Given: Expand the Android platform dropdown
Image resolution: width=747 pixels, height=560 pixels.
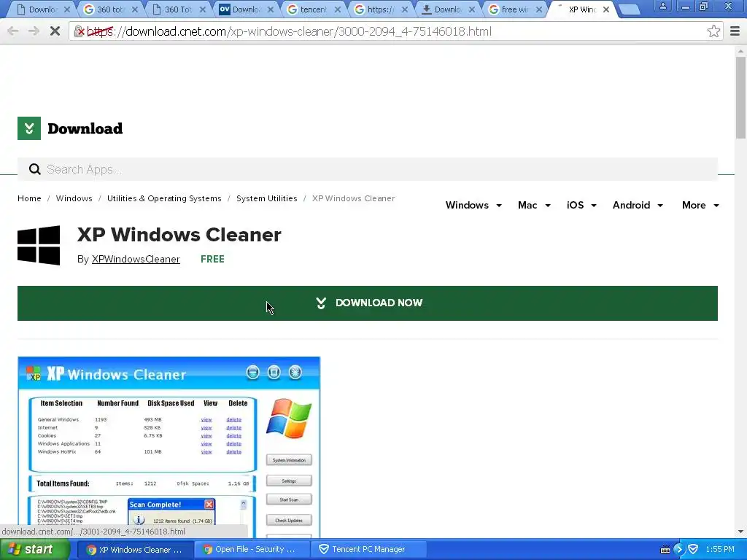Looking at the screenshot, I should pos(638,205).
